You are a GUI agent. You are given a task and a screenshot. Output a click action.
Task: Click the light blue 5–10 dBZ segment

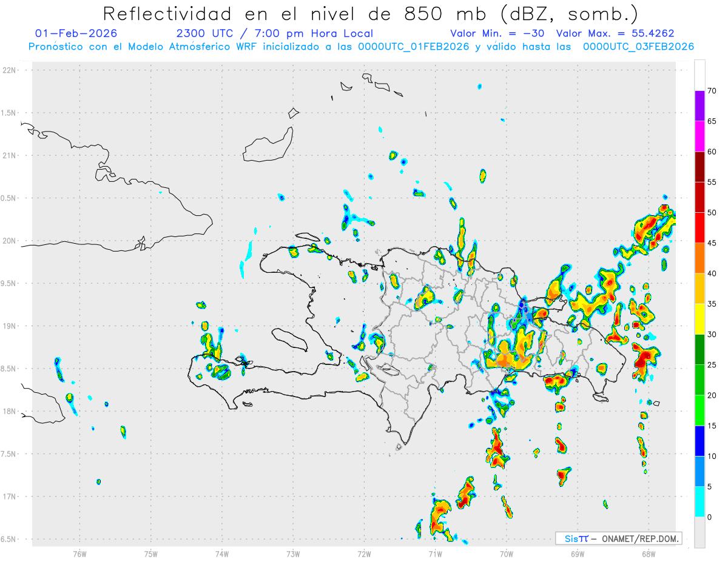(x=699, y=471)
